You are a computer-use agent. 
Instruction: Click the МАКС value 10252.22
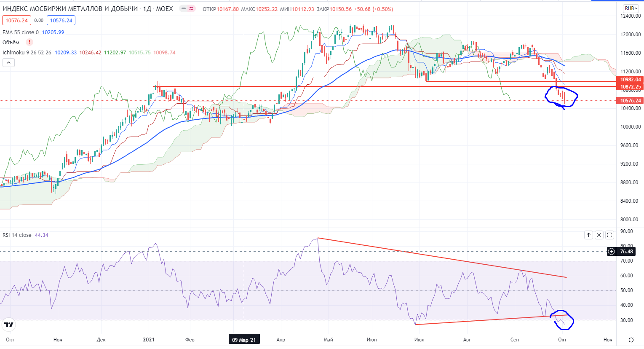point(267,9)
